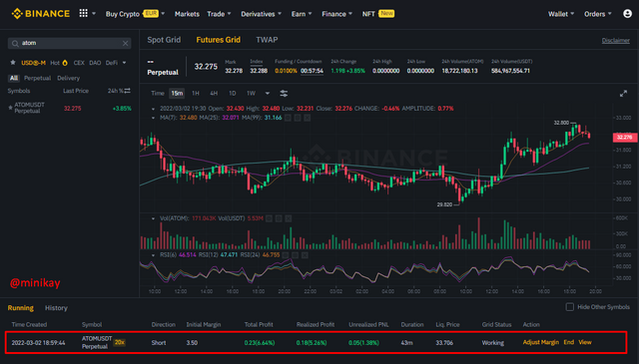Remove the MA indicator with X icon
This screenshot has height=364, width=639.
[307, 118]
